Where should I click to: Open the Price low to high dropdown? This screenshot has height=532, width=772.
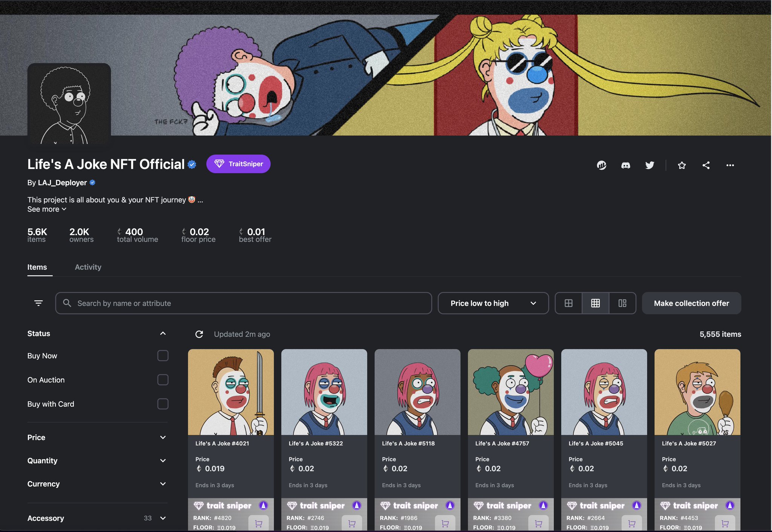[x=493, y=303]
